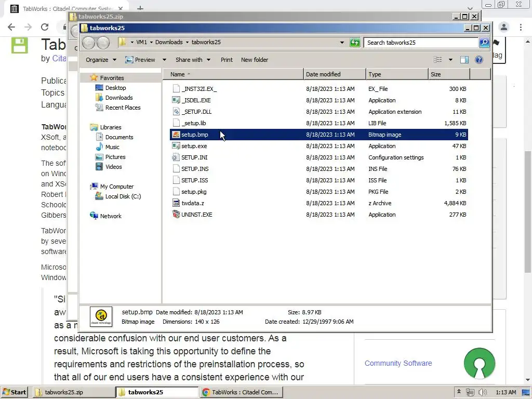Select the twdata.z archive icon
The image size is (532, 399).
pos(176,203)
